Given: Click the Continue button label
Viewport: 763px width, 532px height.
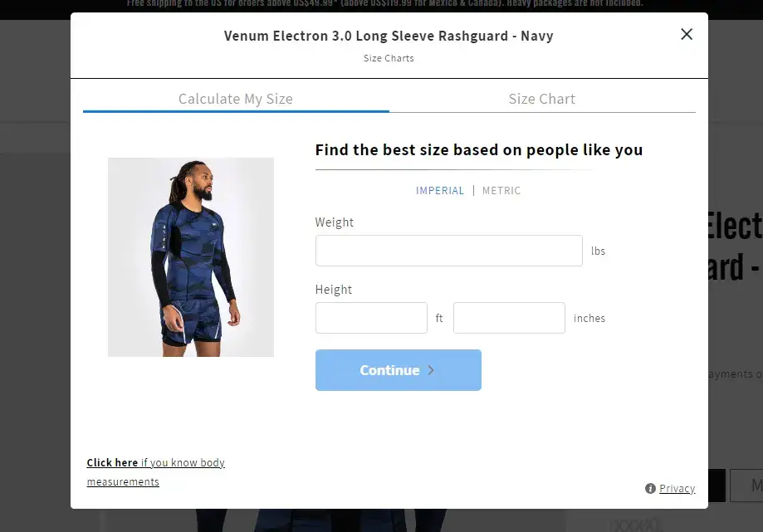Looking at the screenshot, I should coord(389,370).
